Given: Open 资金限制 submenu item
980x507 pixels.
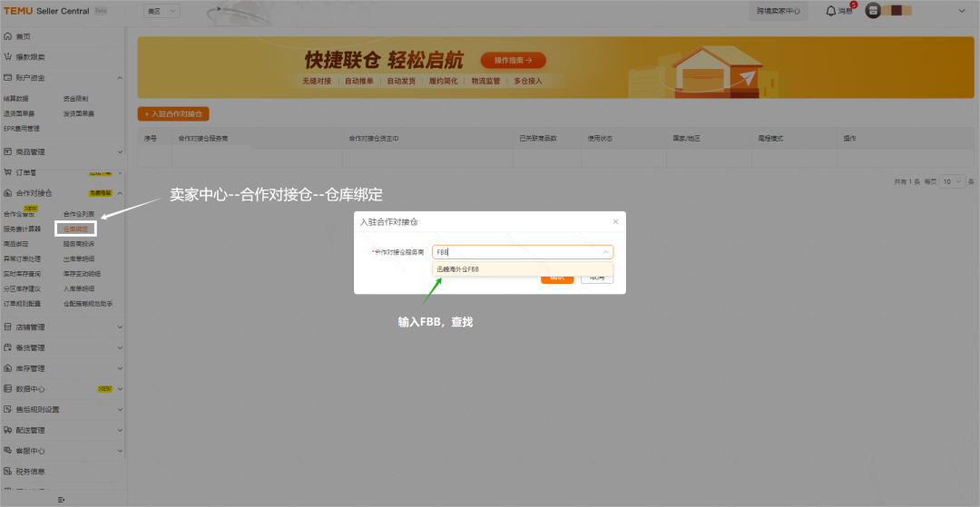Looking at the screenshot, I should click(x=75, y=99).
